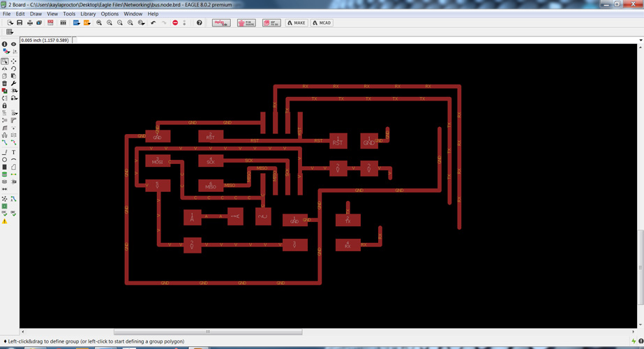Select the Lock padlock tool
Viewport: 644px width, 349px height.
pyautogui.click(x=4, y=105)
